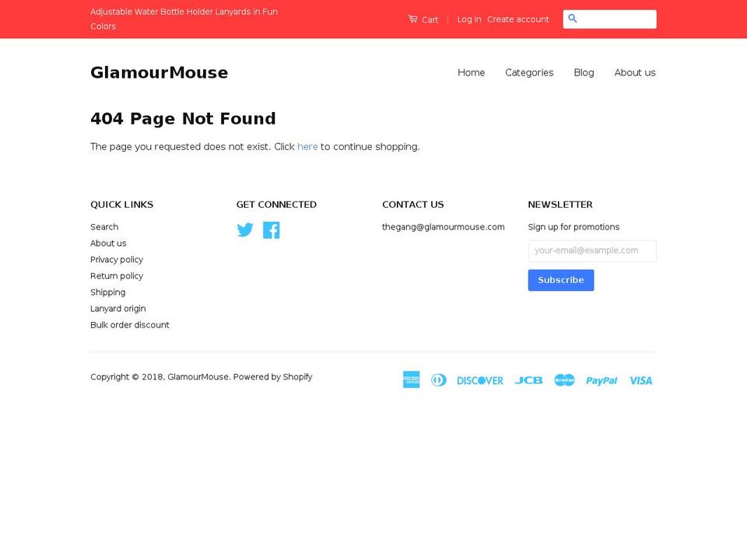Go to Home in main navigation
747x560 pixels.
472,72
